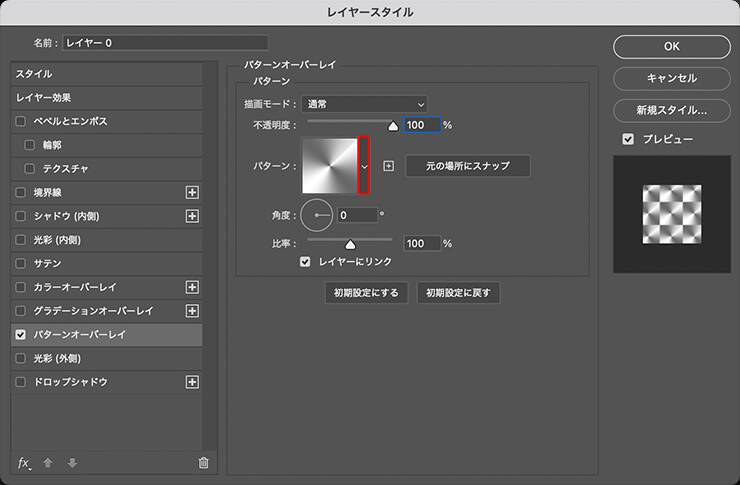Click the move effect up arrow
The height and width of the screenshot is (485, 740).
click(x=50, y=462)
